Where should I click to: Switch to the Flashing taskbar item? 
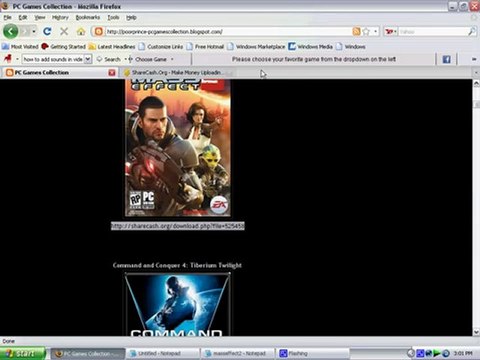[x=313, y=353]
